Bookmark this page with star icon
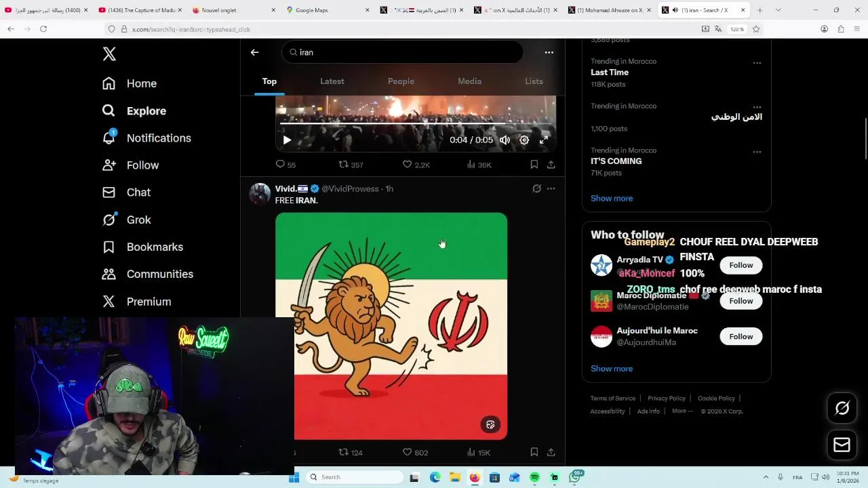Image resolution: width=868 pixels, height=488 pixels. click(x=756, y=29)
